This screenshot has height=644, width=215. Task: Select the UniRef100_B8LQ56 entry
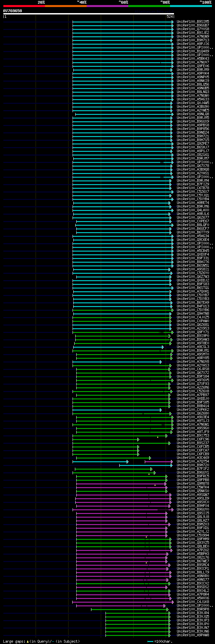click(193, 84)
